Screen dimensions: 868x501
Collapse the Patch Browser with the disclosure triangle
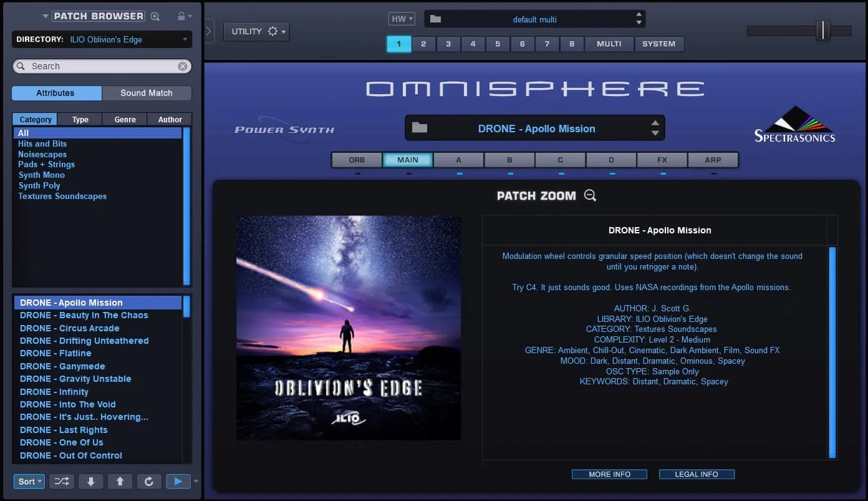44,16
